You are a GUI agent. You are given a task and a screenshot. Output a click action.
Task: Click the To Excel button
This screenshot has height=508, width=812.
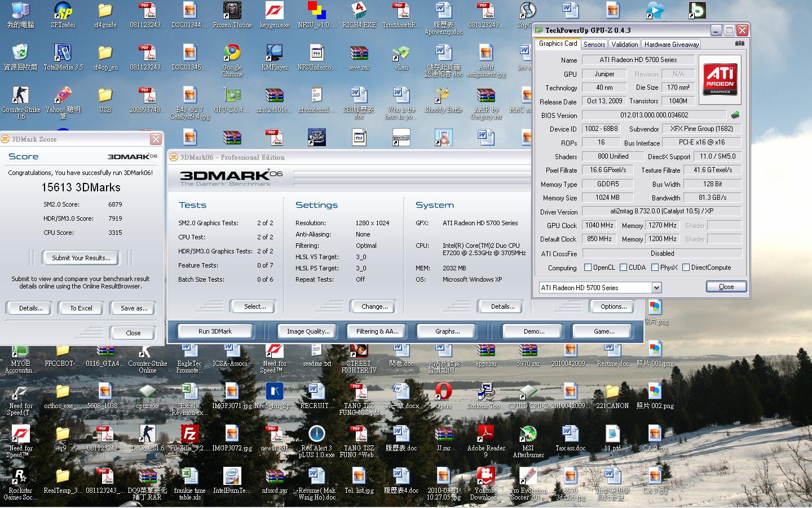click(81, 308)
